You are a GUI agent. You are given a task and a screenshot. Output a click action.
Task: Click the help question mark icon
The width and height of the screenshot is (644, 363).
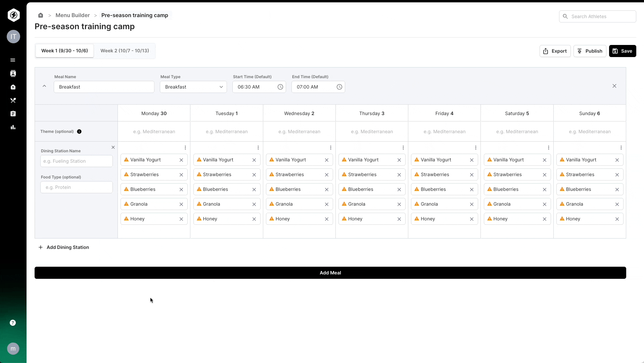(13, 323)
